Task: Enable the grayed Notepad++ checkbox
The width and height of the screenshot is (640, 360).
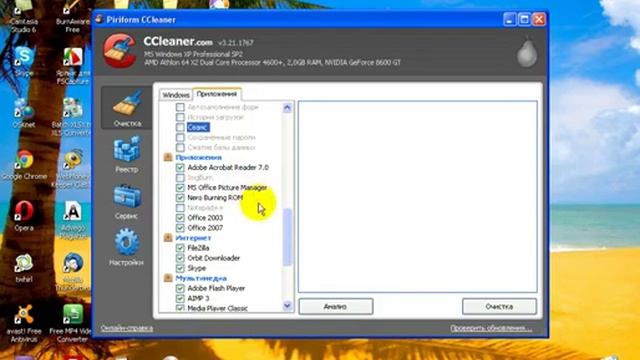Action: [x=180, y=208]
